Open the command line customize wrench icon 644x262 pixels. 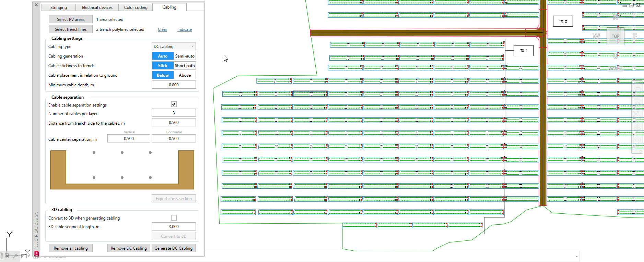pyautogui.click(x=15, y=256)
